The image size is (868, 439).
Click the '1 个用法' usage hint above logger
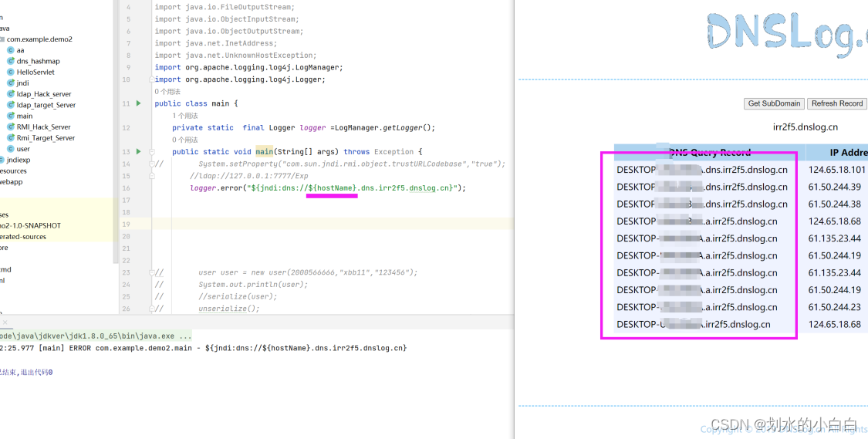(x=185, y=116)
